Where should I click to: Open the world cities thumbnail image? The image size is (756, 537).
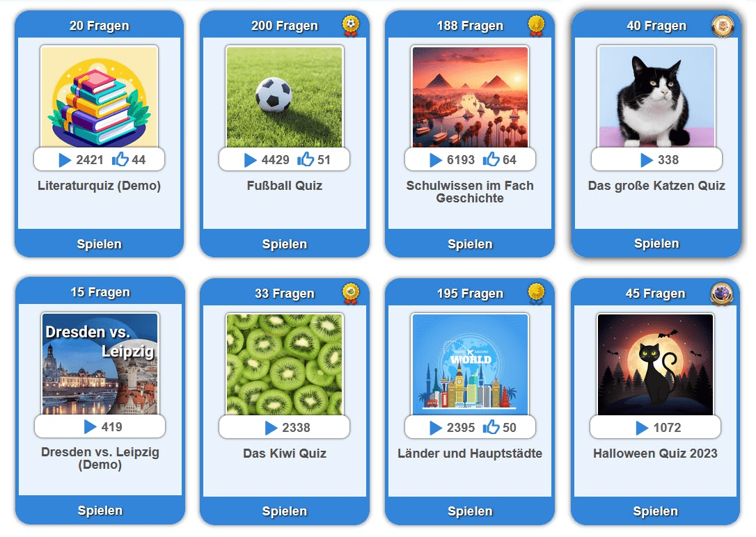pos(470,364)
